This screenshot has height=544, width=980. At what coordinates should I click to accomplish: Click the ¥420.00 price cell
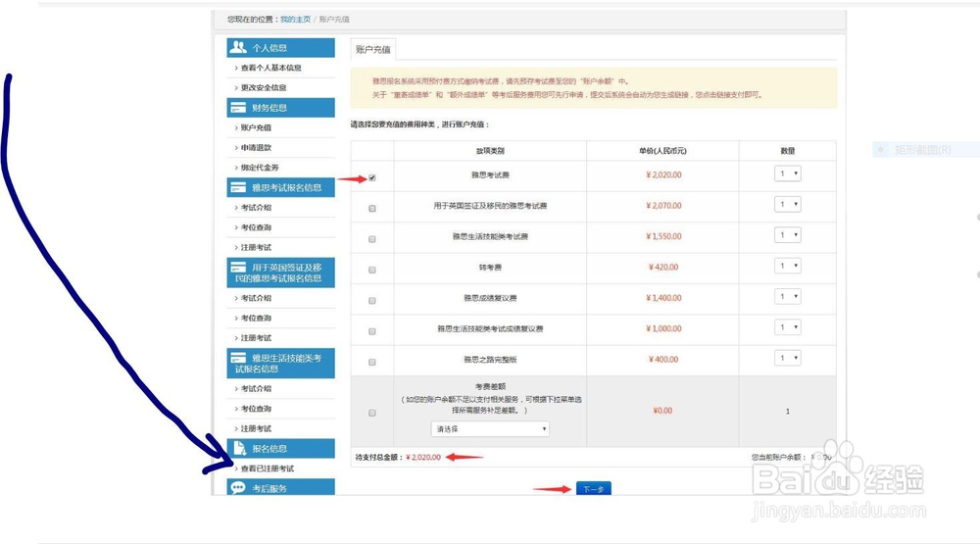click(x=663, y=267)
